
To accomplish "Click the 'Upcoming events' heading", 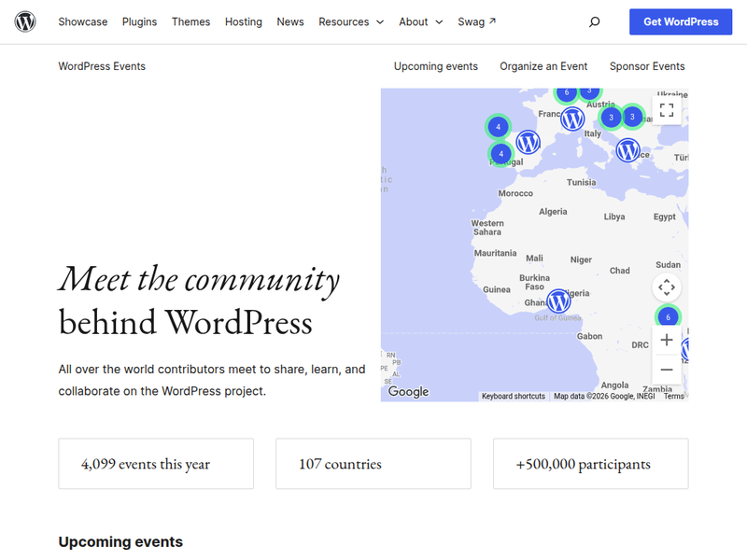I will point(120,542).
